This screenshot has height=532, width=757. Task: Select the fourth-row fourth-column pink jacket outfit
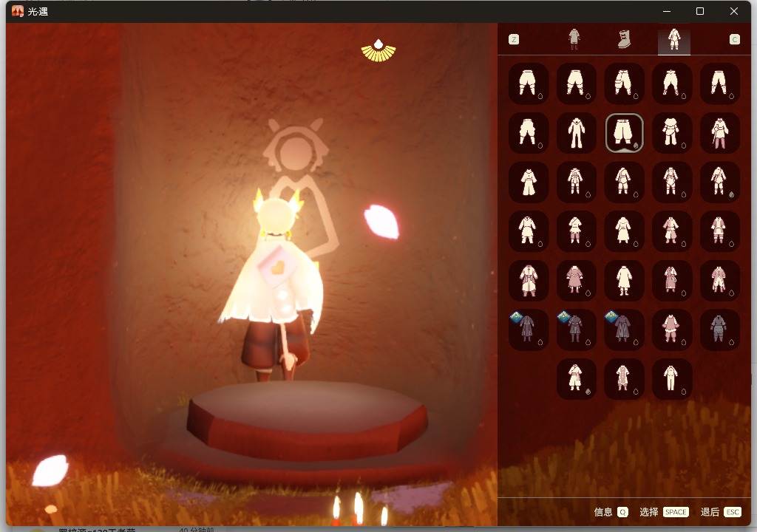pos(671,231)
